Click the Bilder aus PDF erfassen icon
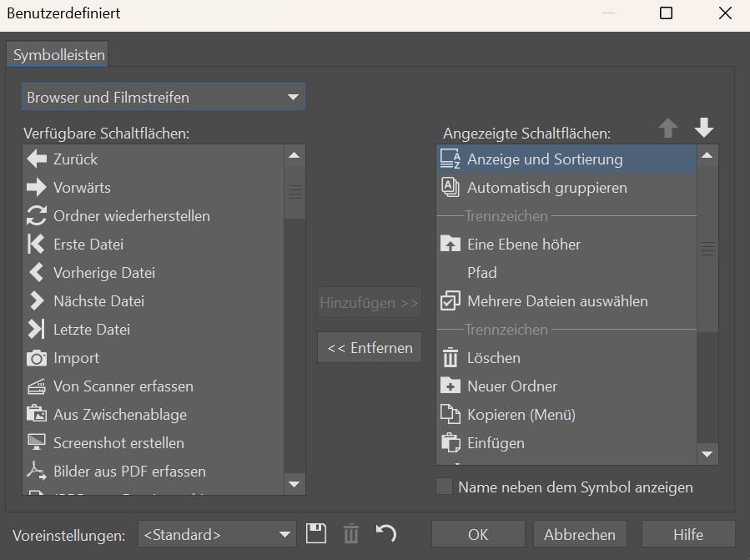 (x=37, y=471)
